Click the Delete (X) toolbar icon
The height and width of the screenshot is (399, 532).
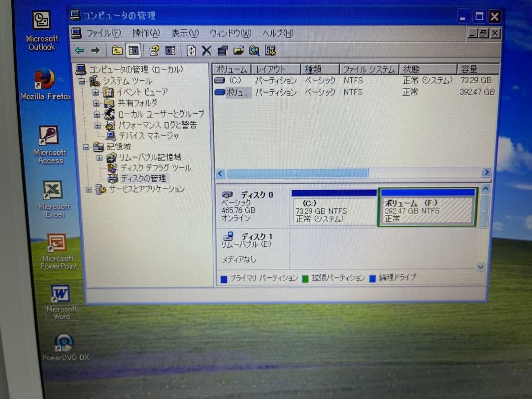[206, 50]
